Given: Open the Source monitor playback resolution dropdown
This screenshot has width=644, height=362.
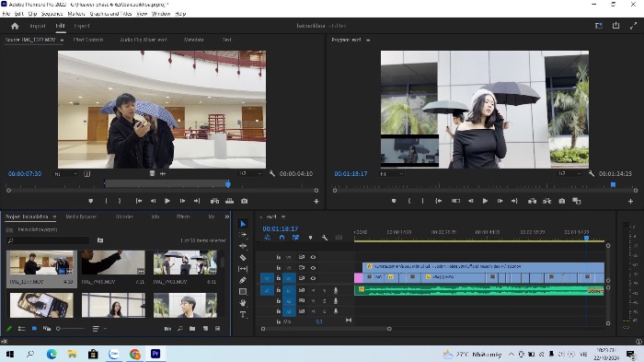Looking at the screenshot, I should click(x=250, y=173).
